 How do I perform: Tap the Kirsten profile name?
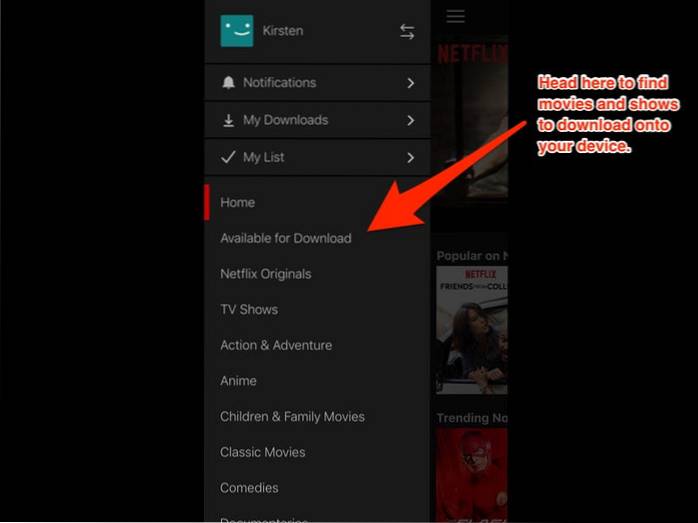[283, 31]
